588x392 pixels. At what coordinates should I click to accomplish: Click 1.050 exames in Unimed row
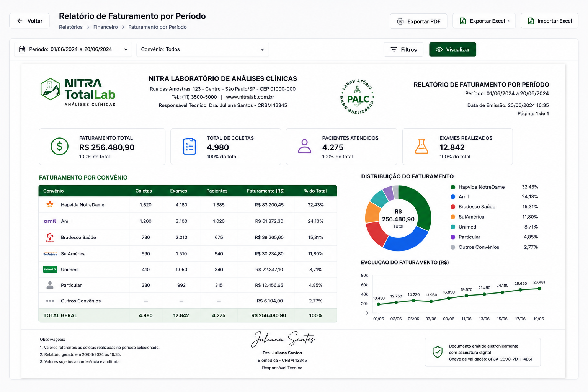tap(181, 269)
